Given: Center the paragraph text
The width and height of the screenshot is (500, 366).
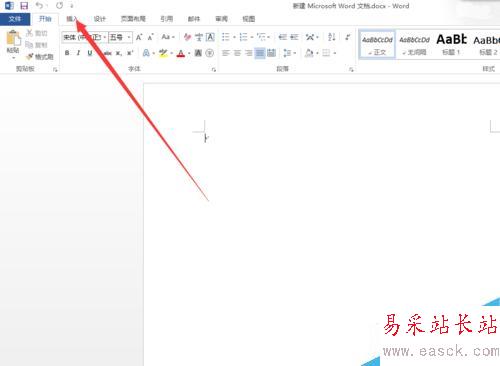Looking at the screenshot, I should 237,53.
